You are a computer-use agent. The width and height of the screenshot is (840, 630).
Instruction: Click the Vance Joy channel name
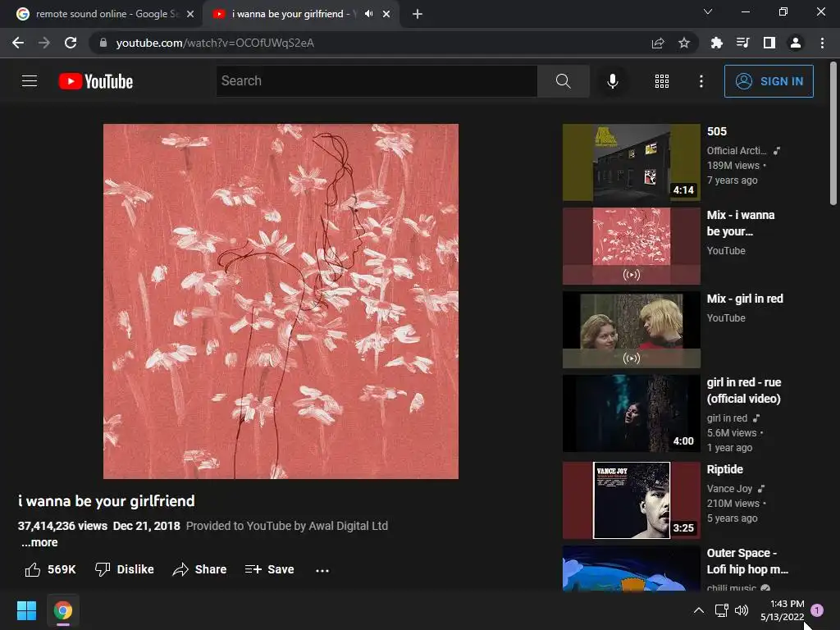(729, 489)
